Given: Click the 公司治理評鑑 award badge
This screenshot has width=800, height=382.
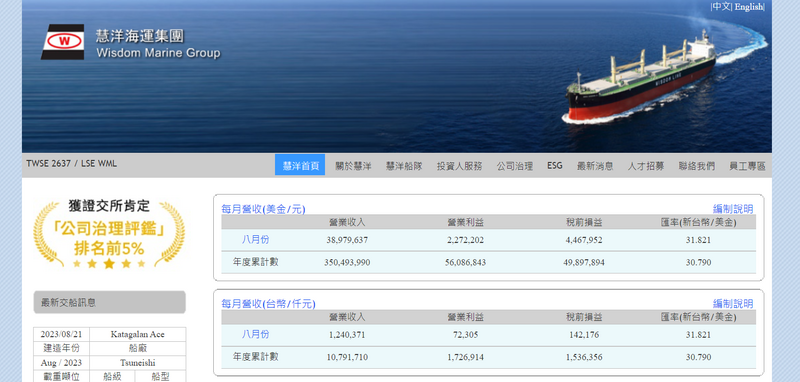Looking at the screenshot, I should (x=109, y=233).
